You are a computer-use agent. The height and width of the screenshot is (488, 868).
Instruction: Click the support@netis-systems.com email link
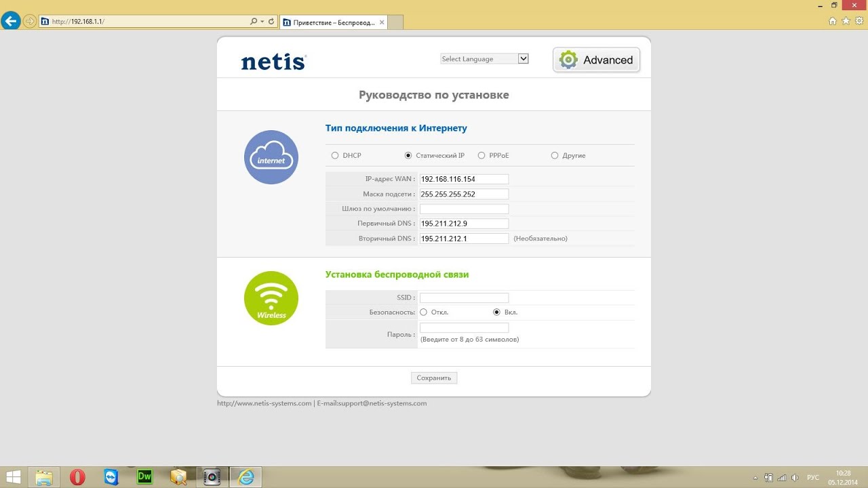coord(382,403)
